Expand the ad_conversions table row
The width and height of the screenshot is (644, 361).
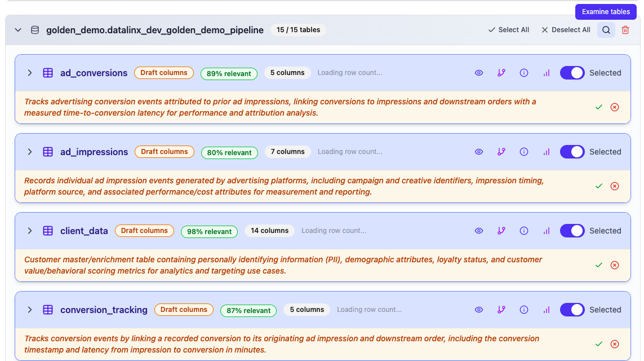(30, 73)
